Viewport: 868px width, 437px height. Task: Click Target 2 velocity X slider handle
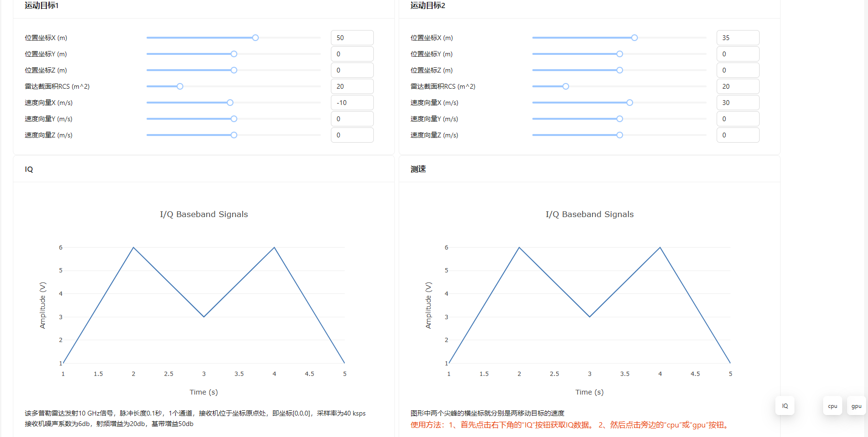coord(630,103)
